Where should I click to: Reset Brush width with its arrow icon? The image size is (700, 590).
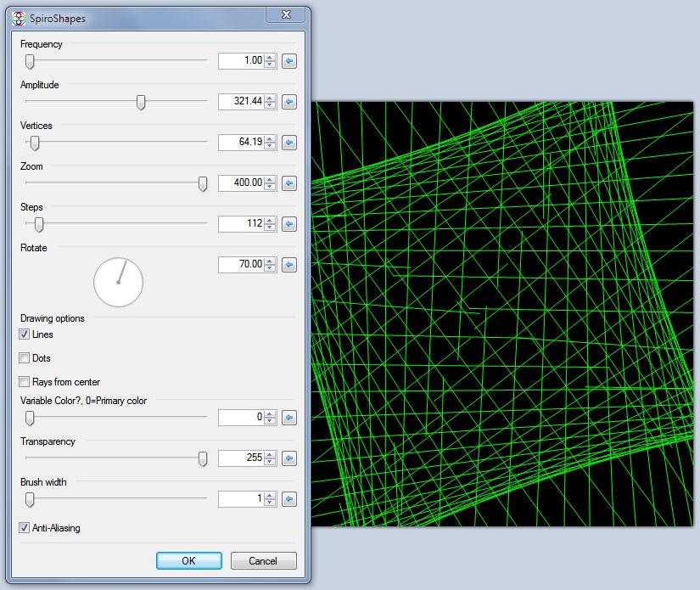tap(289, 499)
